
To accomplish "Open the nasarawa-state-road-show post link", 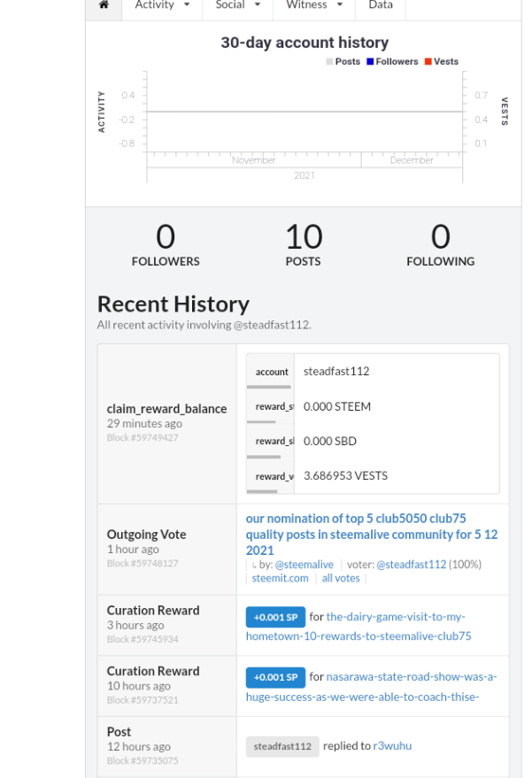I will pyautogui.click(x=371, y=687).
